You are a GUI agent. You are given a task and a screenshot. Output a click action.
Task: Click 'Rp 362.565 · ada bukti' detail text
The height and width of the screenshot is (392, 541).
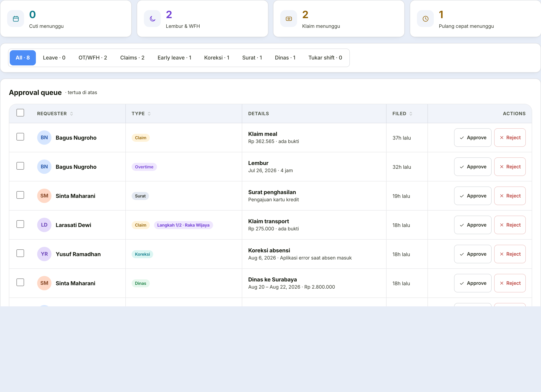tap(273, 141)
